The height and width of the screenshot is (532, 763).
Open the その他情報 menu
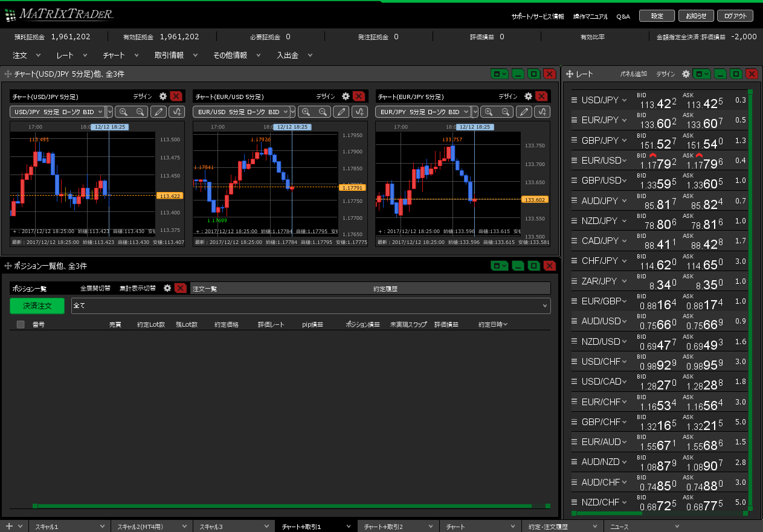(237, 56)
